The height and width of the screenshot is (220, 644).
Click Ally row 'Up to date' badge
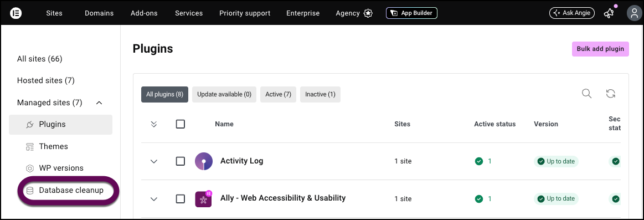point(556,199)
